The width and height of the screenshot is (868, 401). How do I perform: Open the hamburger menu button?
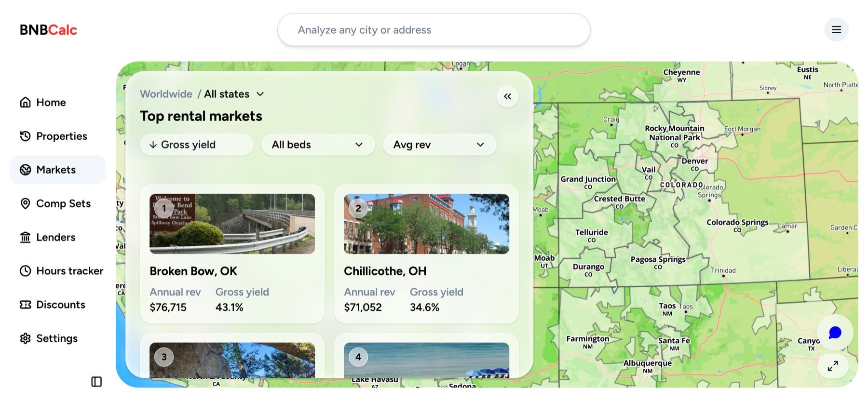836,30
